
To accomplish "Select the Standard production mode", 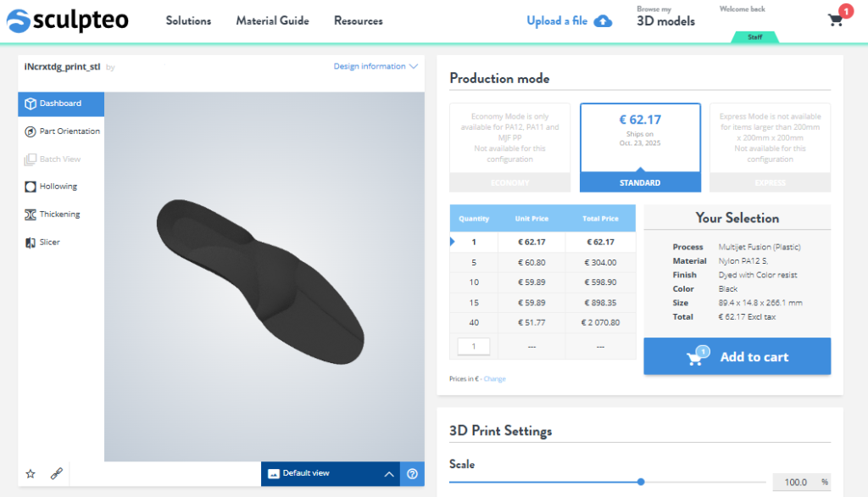I will point(640,148).
